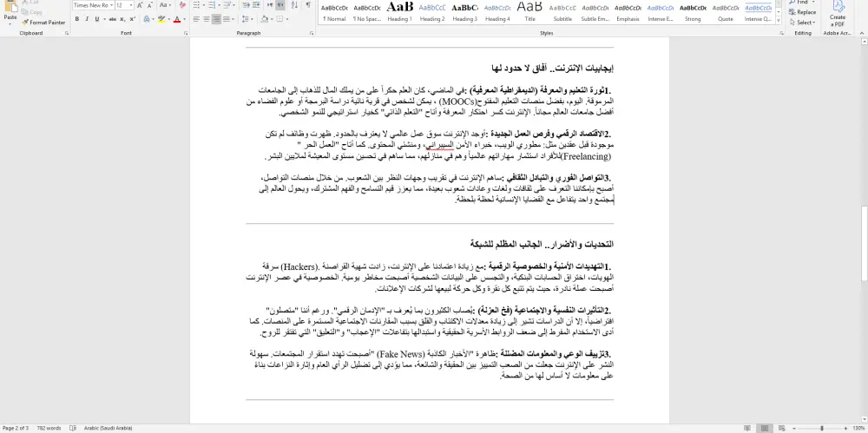Align text right
Screen dimensions: 868x433
coord(216,19)
